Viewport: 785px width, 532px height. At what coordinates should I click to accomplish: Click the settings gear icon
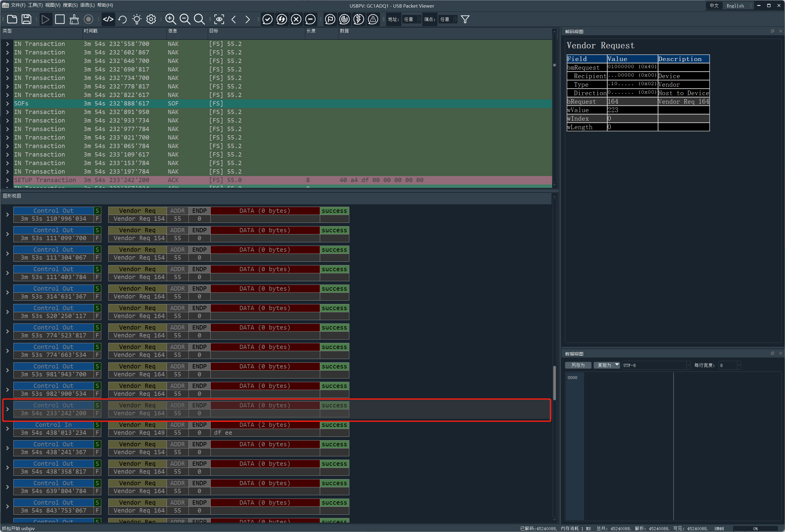pyautogui.click(x=151, y=19)
